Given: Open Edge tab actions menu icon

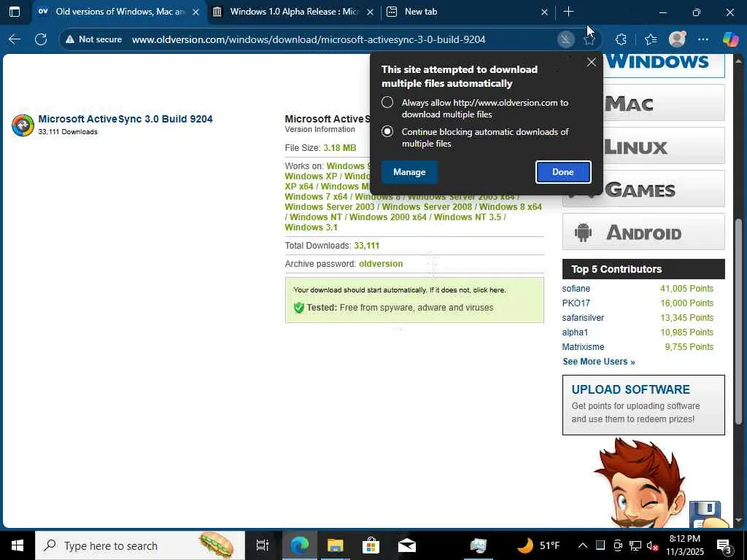Looking at the screenshot, I should [x=15, y=12].
